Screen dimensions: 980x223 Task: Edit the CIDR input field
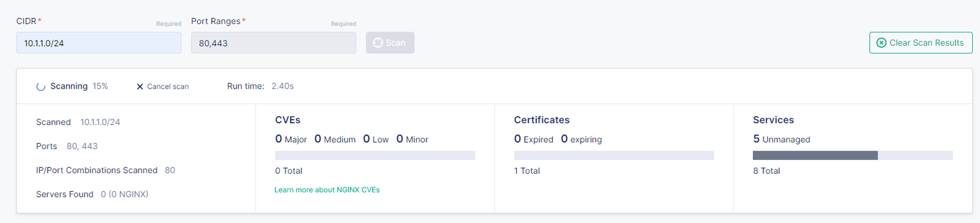[99, 43]
